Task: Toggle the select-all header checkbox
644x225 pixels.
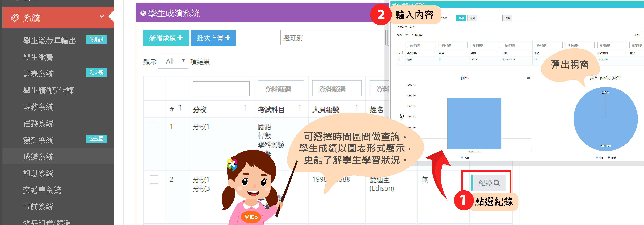Action: click(x=154, y=111)
